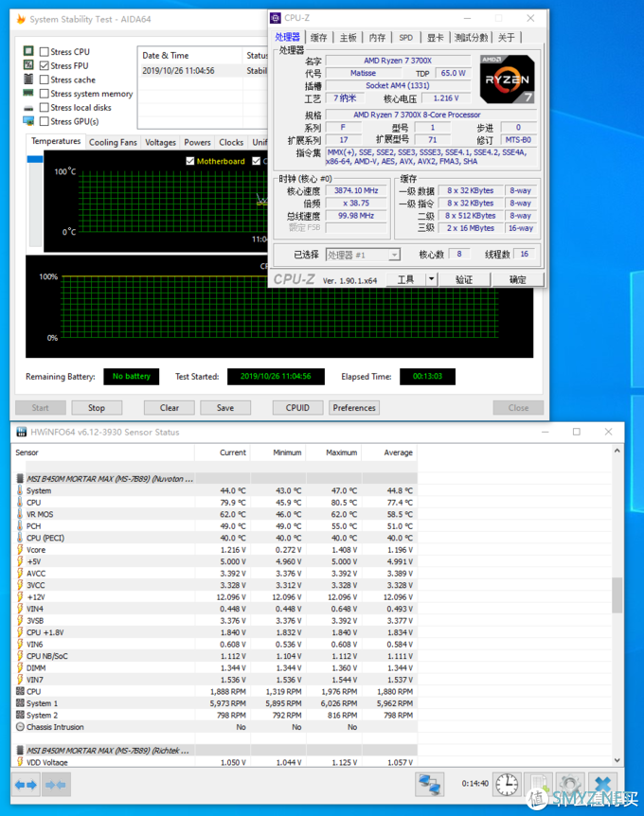Select the 2019/10/26 11:04:56 log entry
This screenshot has height=816, width=644.
[204, 71]
